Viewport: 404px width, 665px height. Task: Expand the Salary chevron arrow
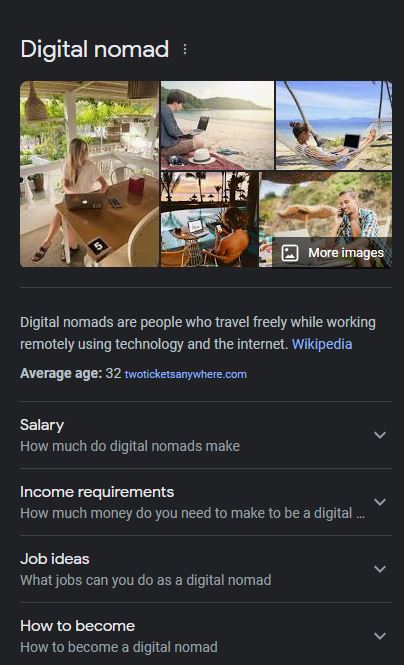click(380, 435)
